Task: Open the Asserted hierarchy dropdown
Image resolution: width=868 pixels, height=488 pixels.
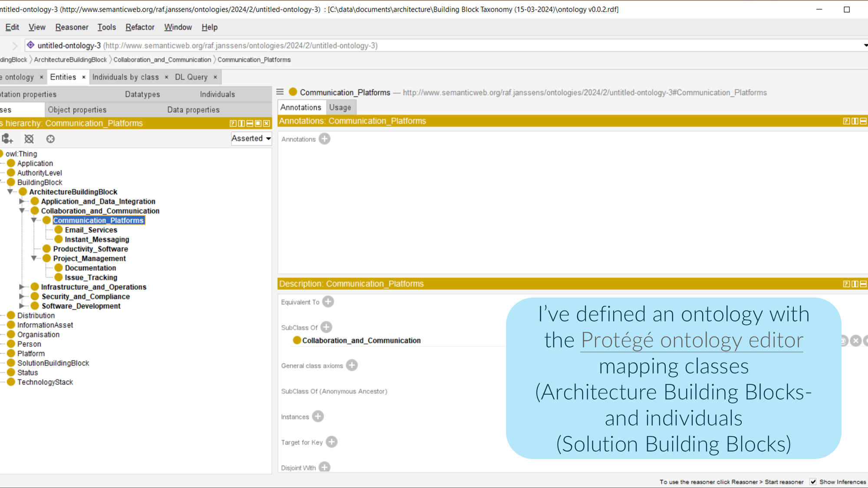Action: [251, 138]
